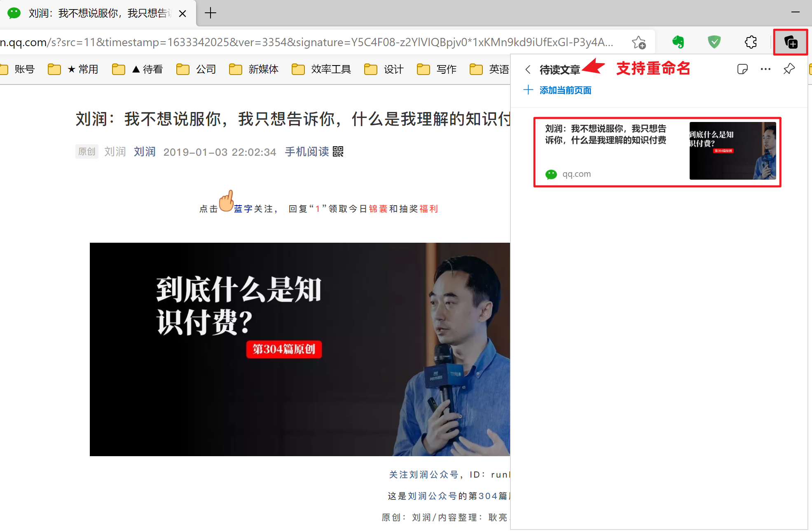Open the 效率工具 bookmarks folder

coord(321,69)
